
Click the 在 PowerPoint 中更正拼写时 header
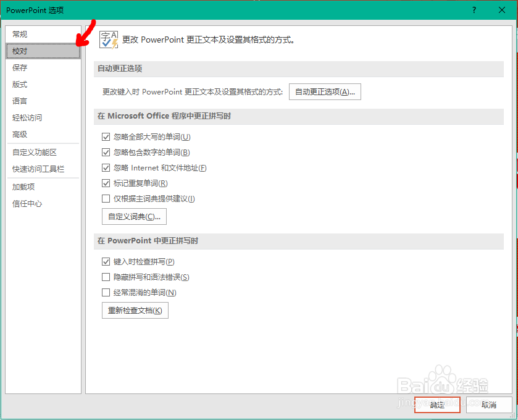(299, 241)
